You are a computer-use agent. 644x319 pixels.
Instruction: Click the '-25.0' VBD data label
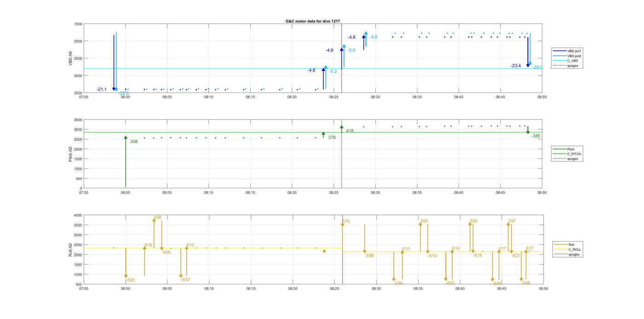(537, 67)
